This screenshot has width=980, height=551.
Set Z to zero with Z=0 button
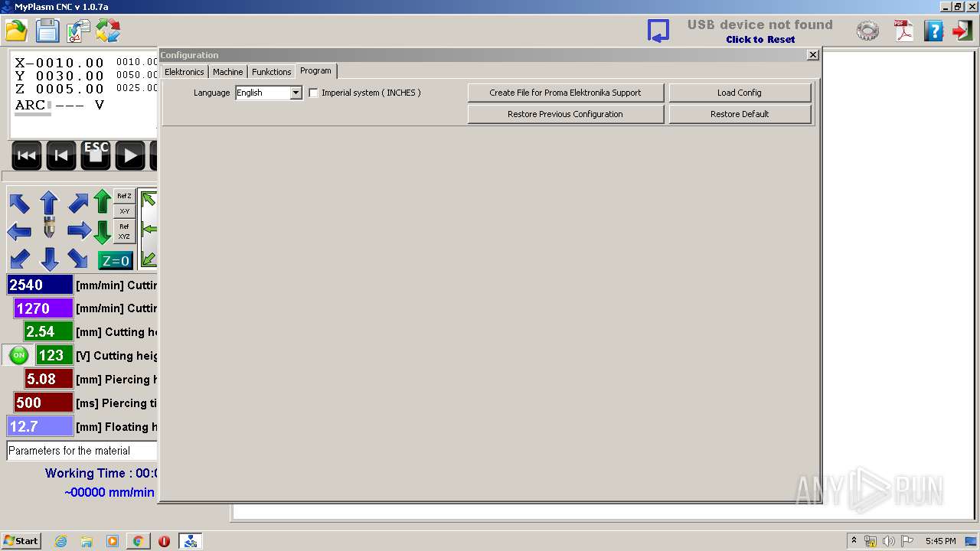click(116, 261)
